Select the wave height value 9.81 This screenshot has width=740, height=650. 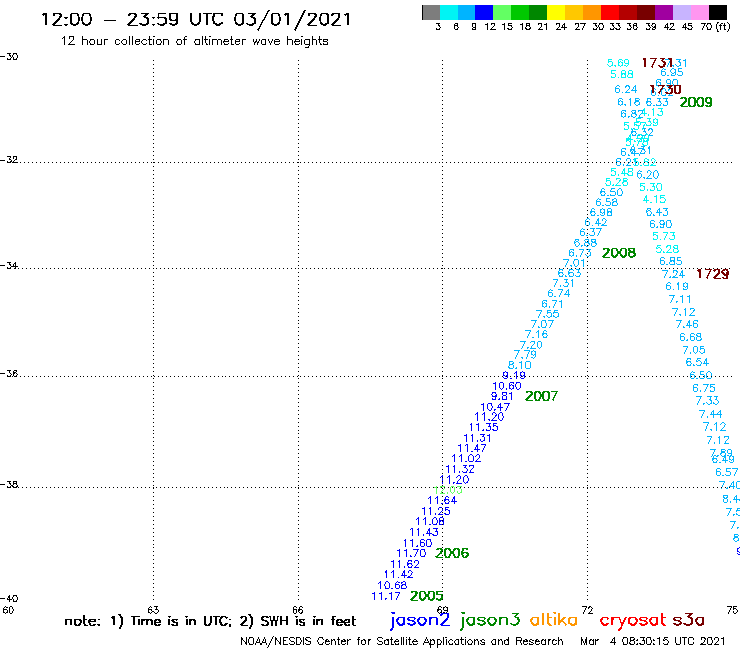502,396
